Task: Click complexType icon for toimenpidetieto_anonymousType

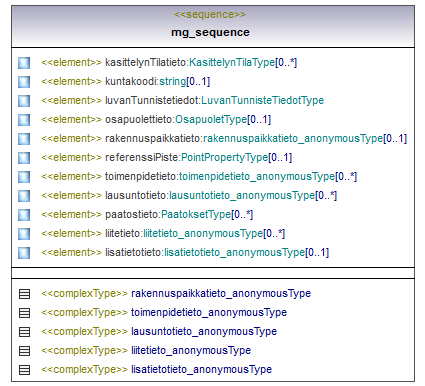Action: pyautogui.click(x=24, y=313)
